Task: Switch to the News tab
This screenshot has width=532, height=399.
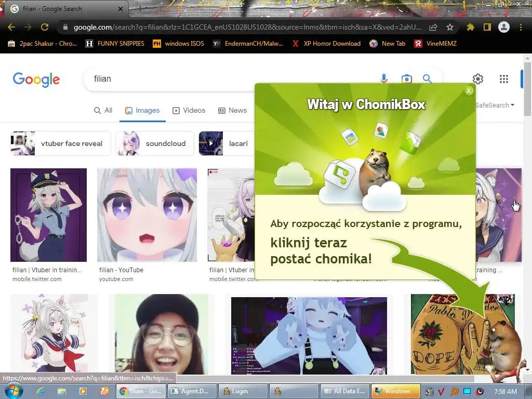Action: (x=233, y=111)
